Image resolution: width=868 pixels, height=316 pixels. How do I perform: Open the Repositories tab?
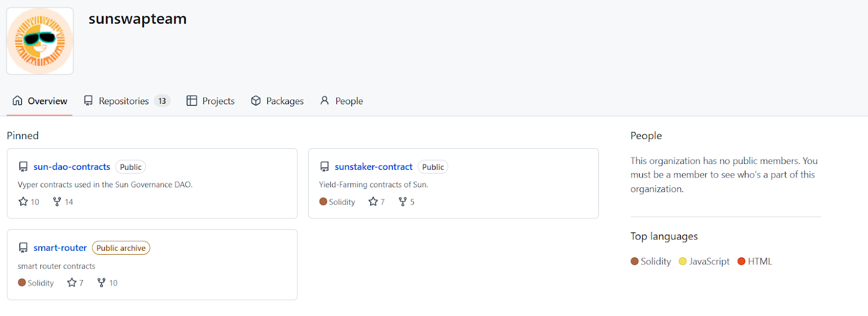pos(127,101)
